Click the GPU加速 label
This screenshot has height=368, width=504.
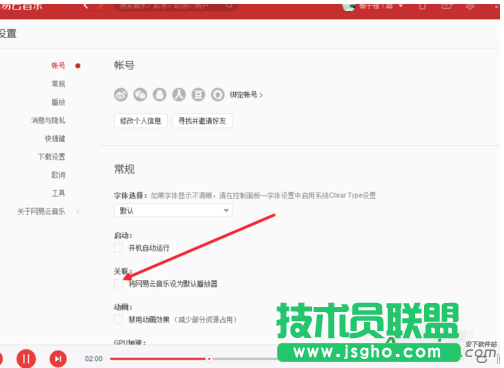click(130, 343)
